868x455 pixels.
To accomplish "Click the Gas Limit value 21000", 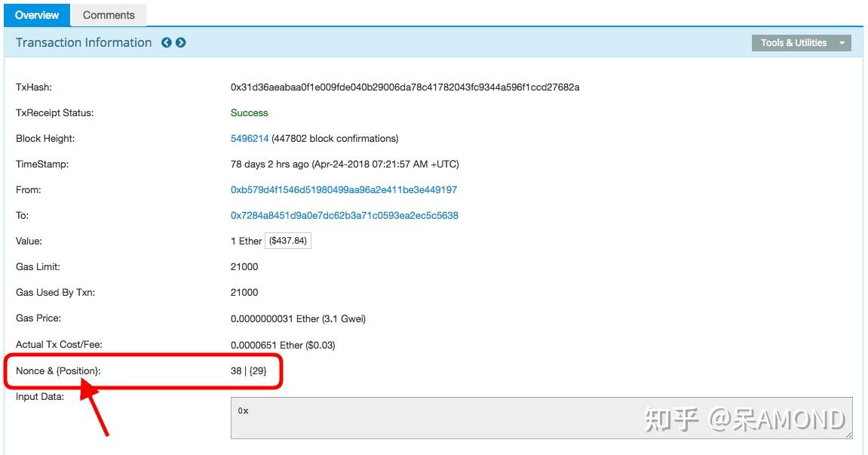I will [x=244, y=266].
